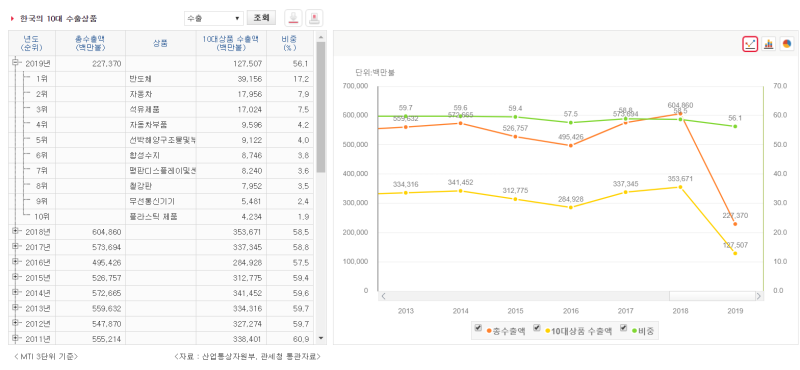
Task: Toggle the 10대상품 수출액 legend checkbox
Action: coord(537,329)
